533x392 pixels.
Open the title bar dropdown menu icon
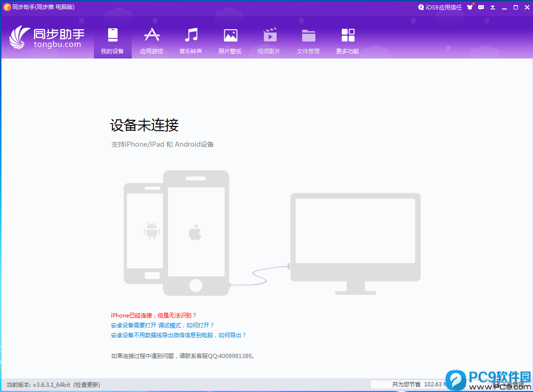[x=492, y=7]
